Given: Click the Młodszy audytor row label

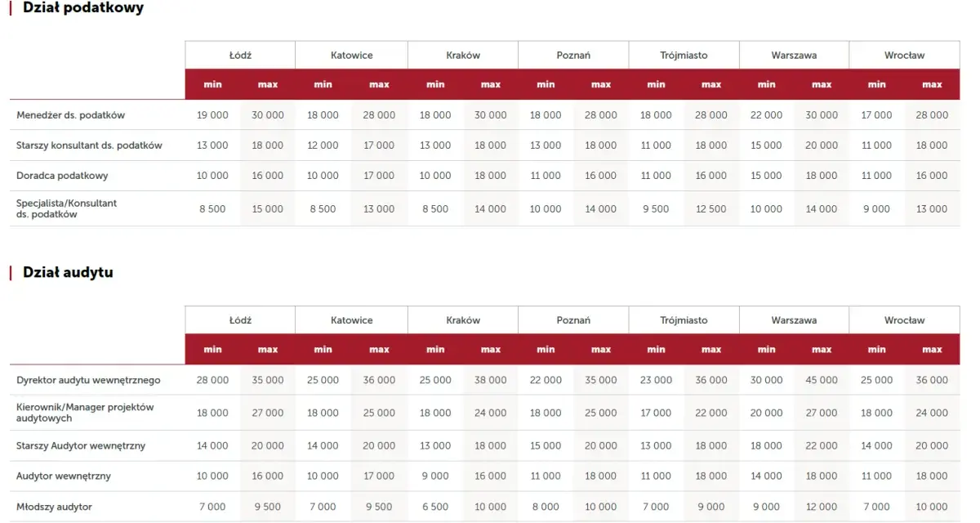Looking at the screenshot, I should pyautogui.click(x=55, y=507).
